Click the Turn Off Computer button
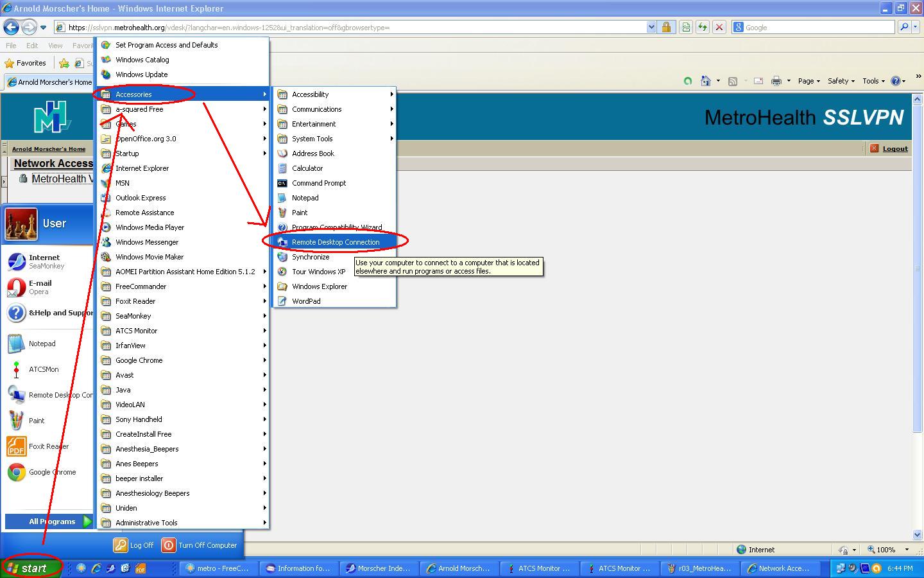 click(x=200, y=545)
